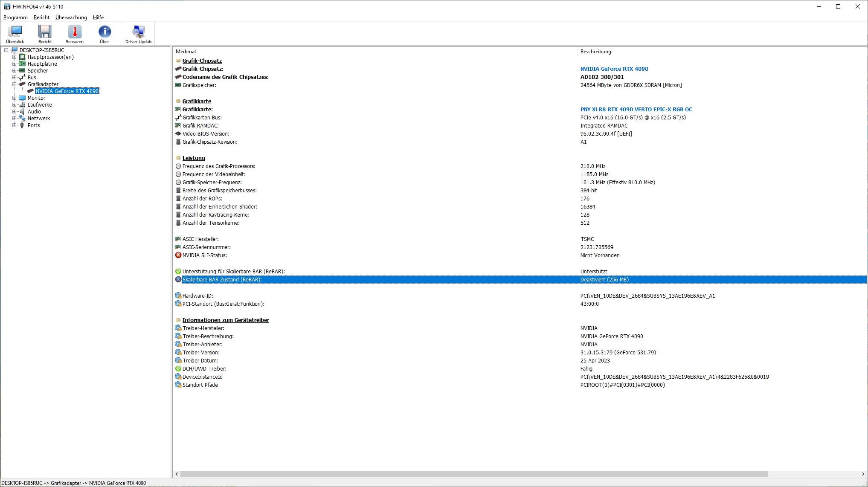Select the Anzahl der Tensorkerne row
This screenshot has height=487, width=868.
pos(520,223)
